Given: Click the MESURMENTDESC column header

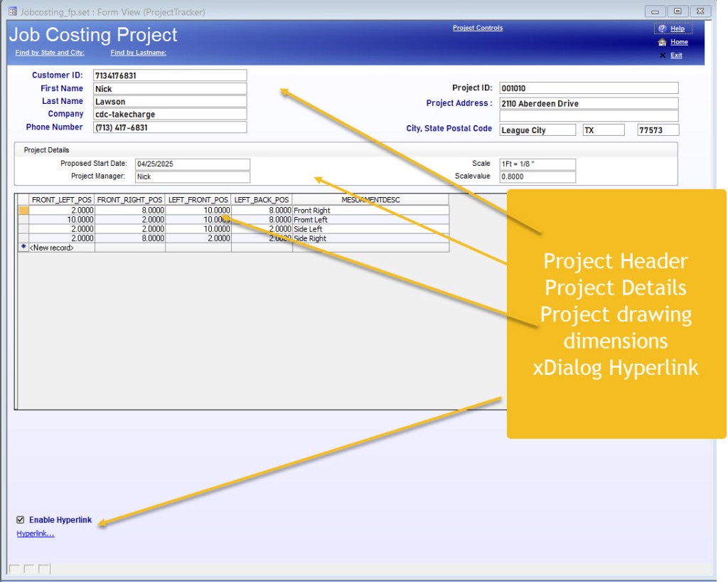Looking at the screenshot, I should click(370, 200).
